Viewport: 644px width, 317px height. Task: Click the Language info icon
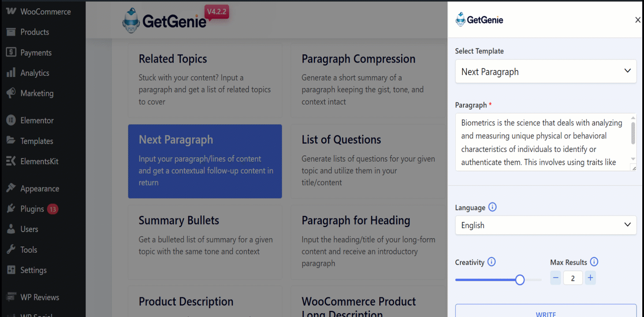click(492, 207)
